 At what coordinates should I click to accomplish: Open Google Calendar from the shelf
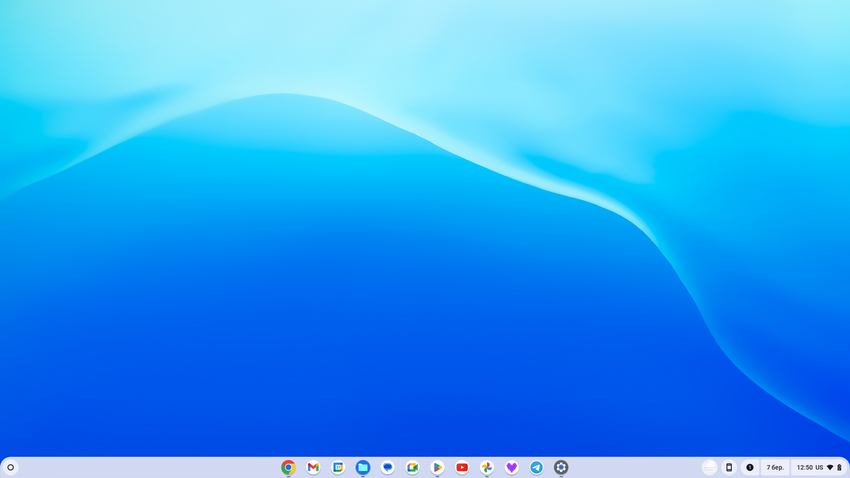[x=338, y=467]
